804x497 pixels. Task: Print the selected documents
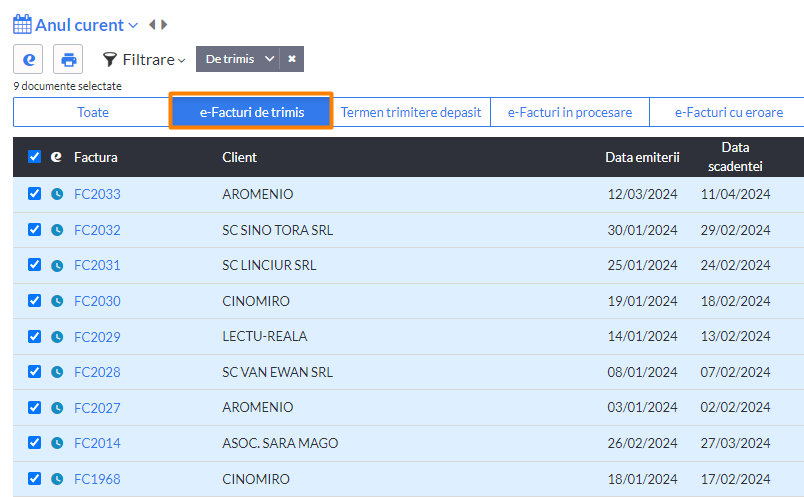click(68, 59)
